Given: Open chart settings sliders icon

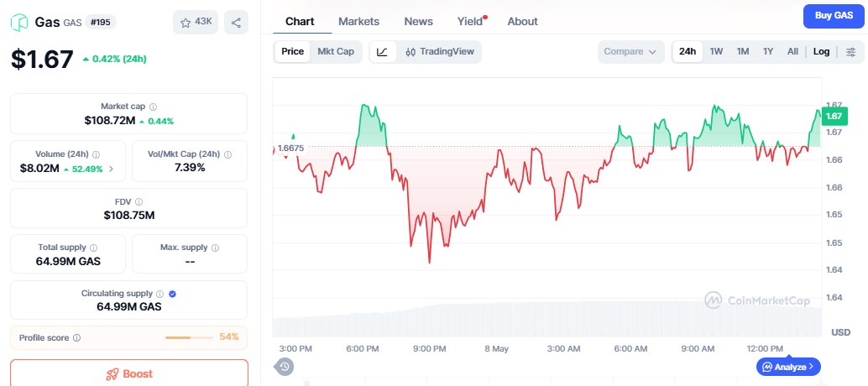Looking at the screenshot, I should tap(851, 52).
